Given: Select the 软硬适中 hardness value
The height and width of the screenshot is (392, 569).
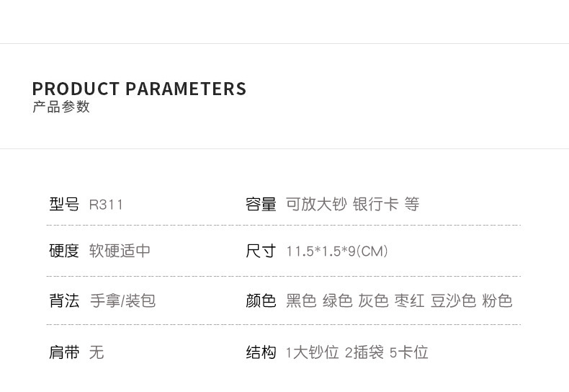Looking at the screenshot, I should pos(120,251).
